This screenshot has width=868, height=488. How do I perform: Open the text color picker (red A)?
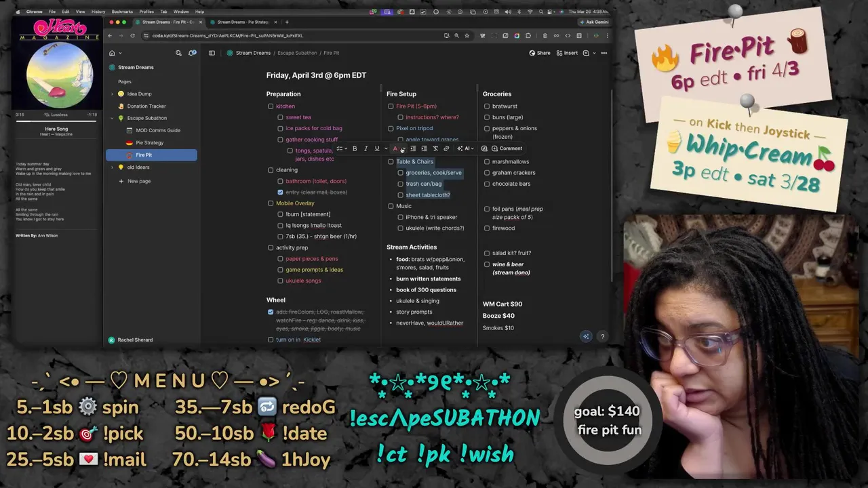click(x=395, y=148)
